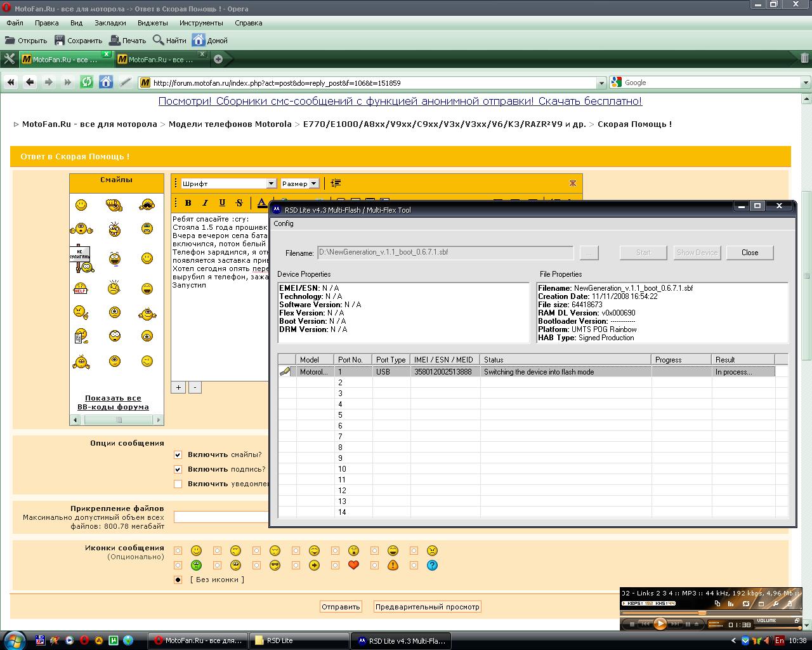The height and width of the screenshot is (650, 812).
Task: Click the wand icon beside the address bar
Action: pyautogui.click(x=126, y=83)
